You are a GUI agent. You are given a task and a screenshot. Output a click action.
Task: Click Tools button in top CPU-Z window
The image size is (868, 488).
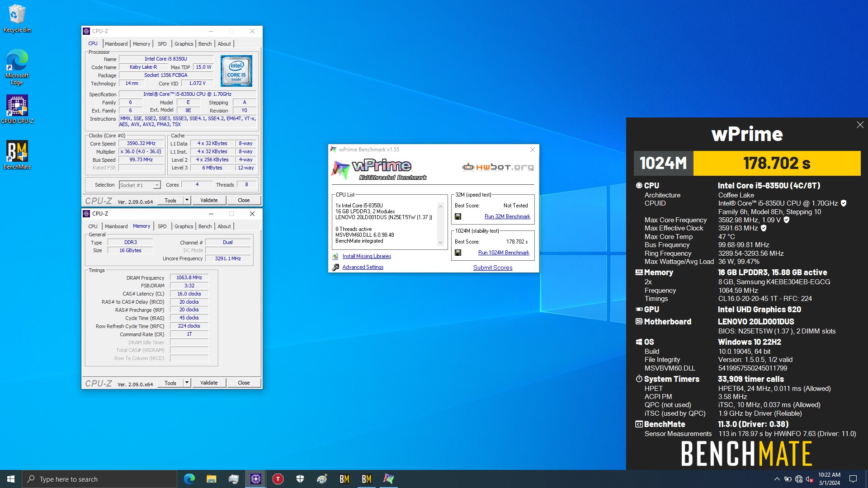click(x=170, y=200)
